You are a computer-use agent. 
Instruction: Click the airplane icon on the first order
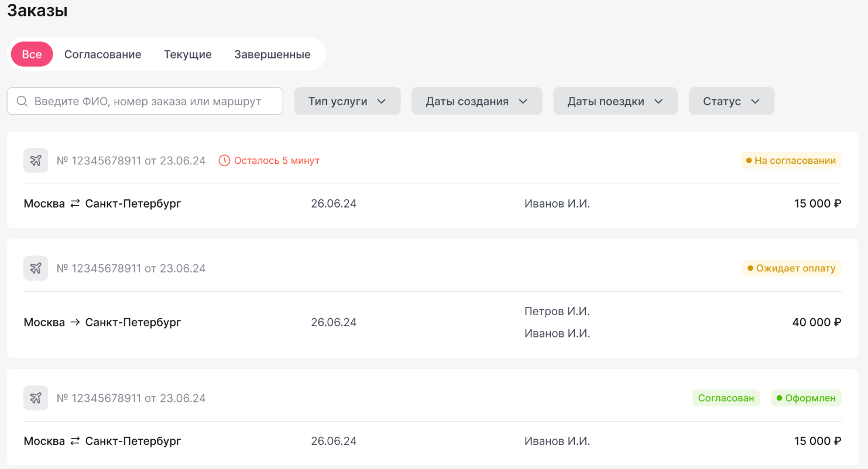click(x=36, y=160)
